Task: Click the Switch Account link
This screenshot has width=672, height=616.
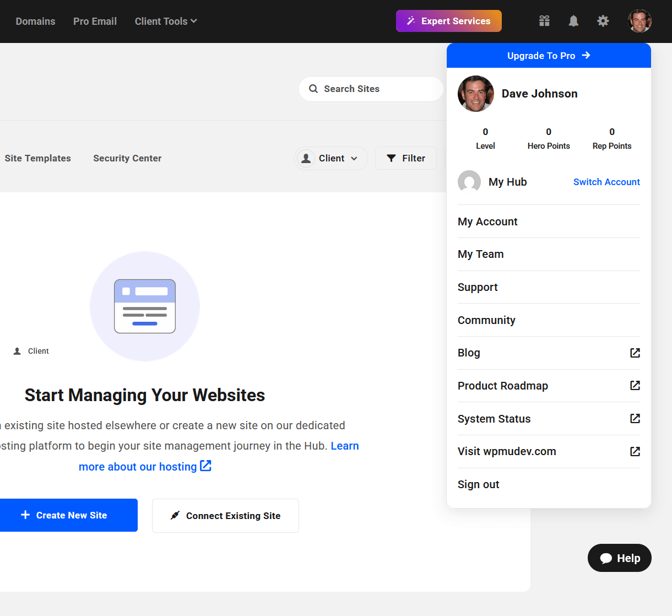Action: (x=606, y=182)
